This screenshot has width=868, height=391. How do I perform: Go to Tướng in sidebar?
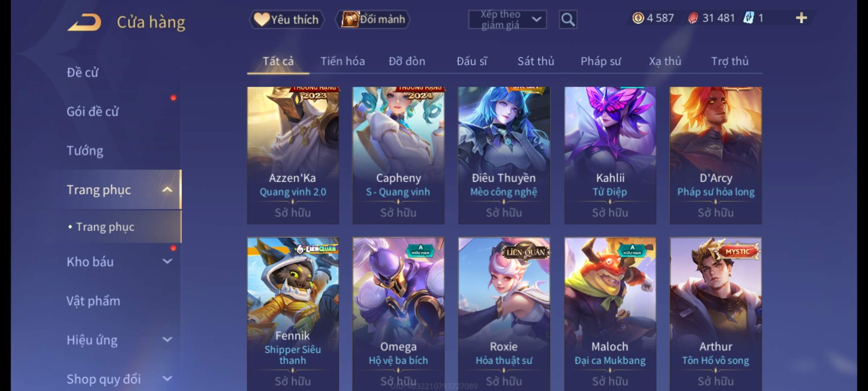click(85, 151)
